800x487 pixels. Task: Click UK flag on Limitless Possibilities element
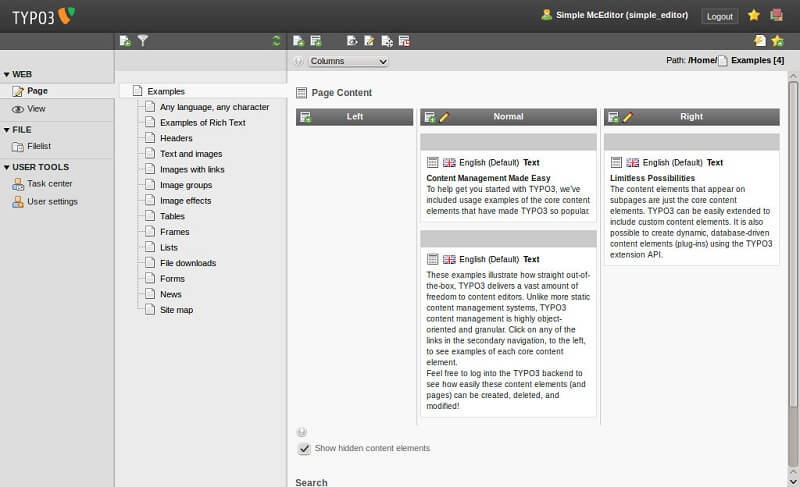tap(632, 163)
